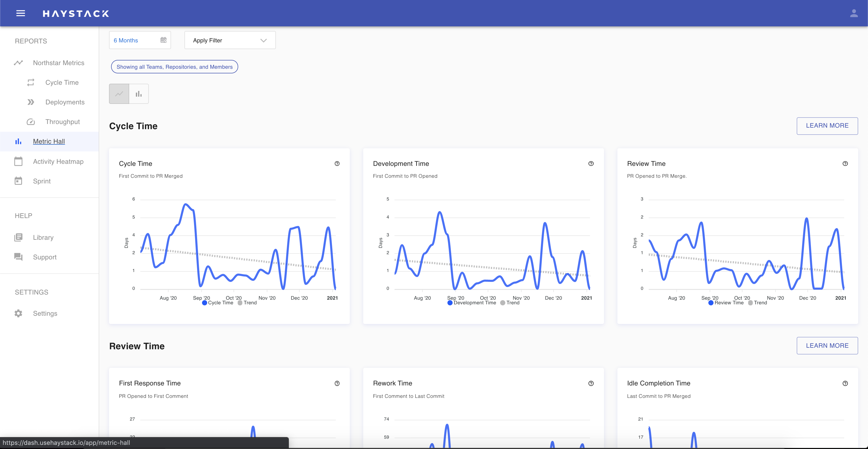The width and height of the screenshot is (868, 449).
Task: Open help icon on Development Time card
Action: (591, 164)
